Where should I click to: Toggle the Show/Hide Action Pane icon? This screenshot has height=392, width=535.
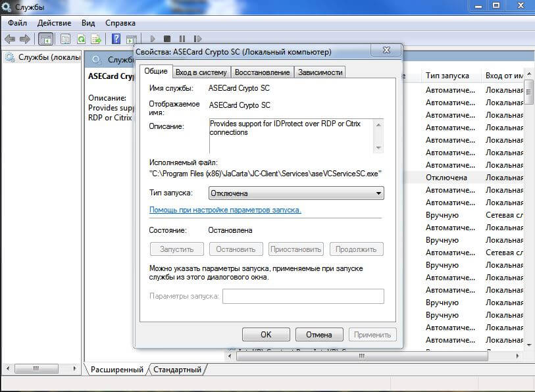(x=132, y=39)
